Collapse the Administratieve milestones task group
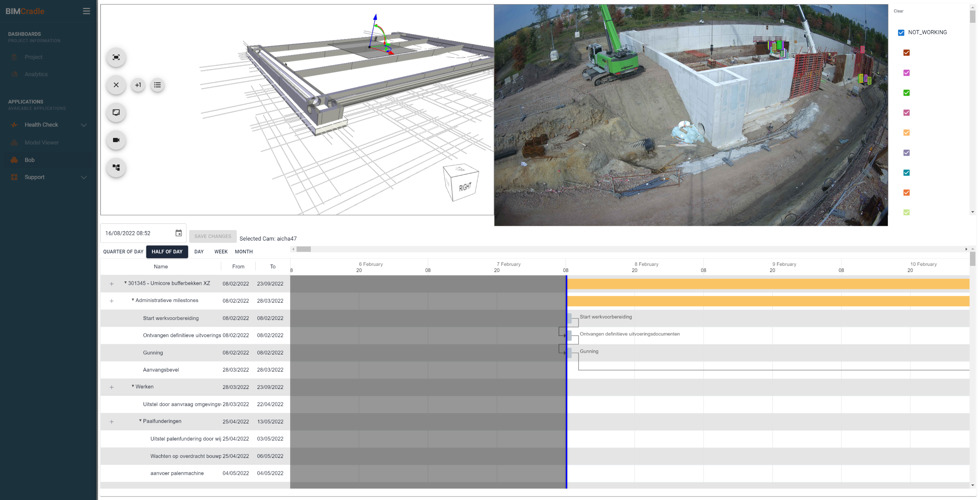This screenshot has width=980, height=500. (132, 300)
